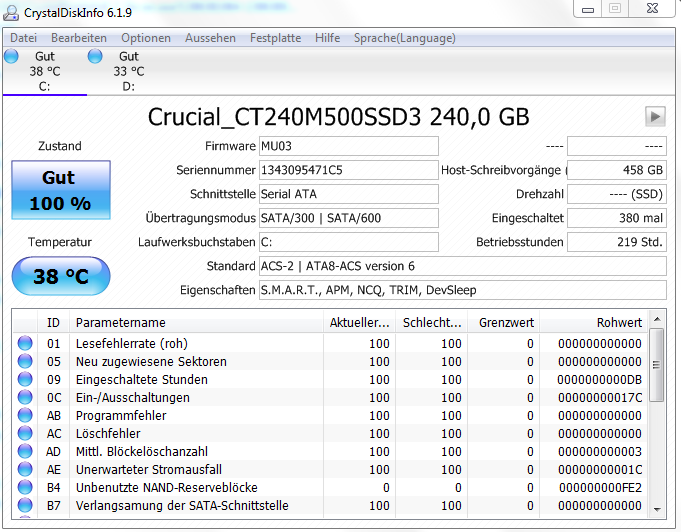The image size is (681, 532).
Task: Show next disk with arrow button
Action: [x=655, y=116]
